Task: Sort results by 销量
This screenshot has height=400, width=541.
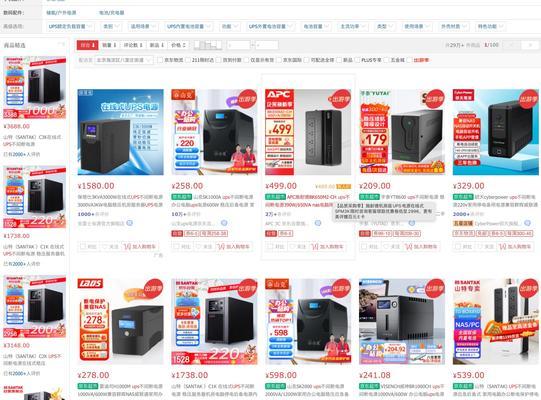Action: pos(109,45)
